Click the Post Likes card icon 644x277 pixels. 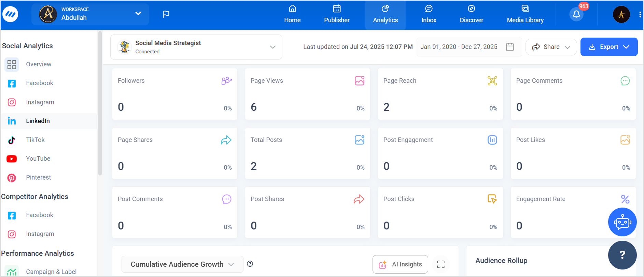click(625, 140)
